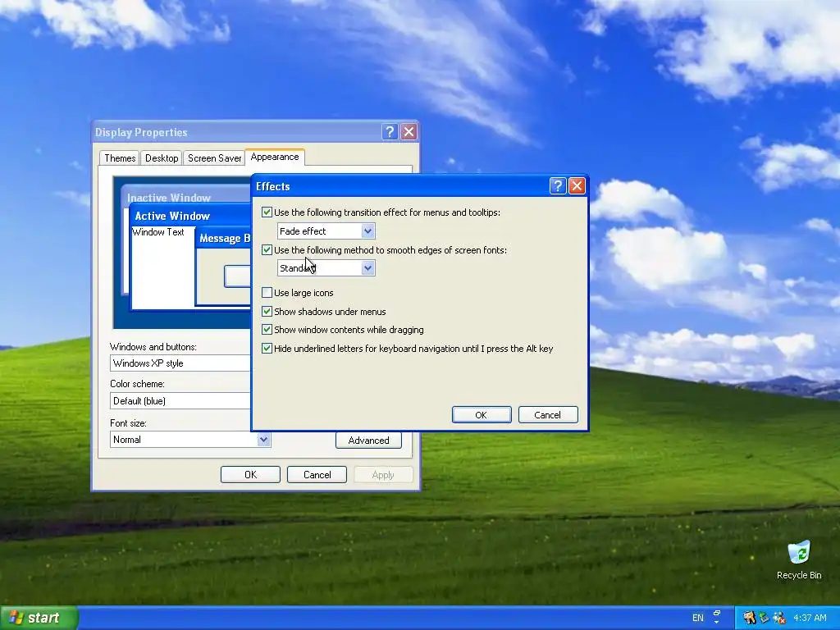840x630 pixels.
Task: Open the Recycle Bin desktop icon
Action: [799, 559]
